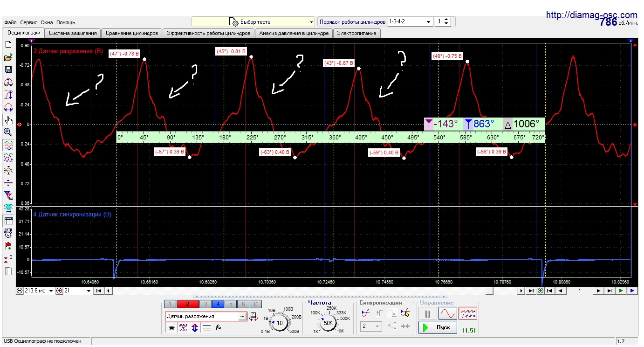Click the AUTO gear settings icon
Screen dimensions: 644x347
point(8,233)
